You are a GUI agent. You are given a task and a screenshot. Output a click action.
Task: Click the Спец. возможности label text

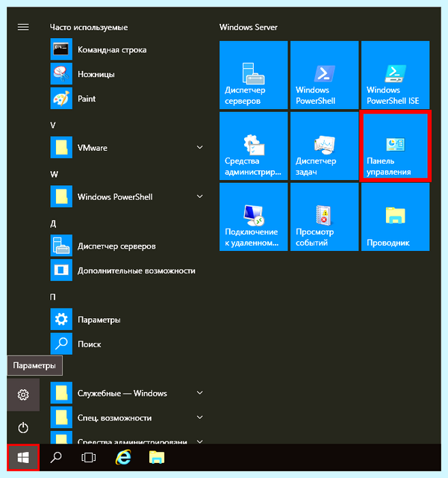coord(114,418)
